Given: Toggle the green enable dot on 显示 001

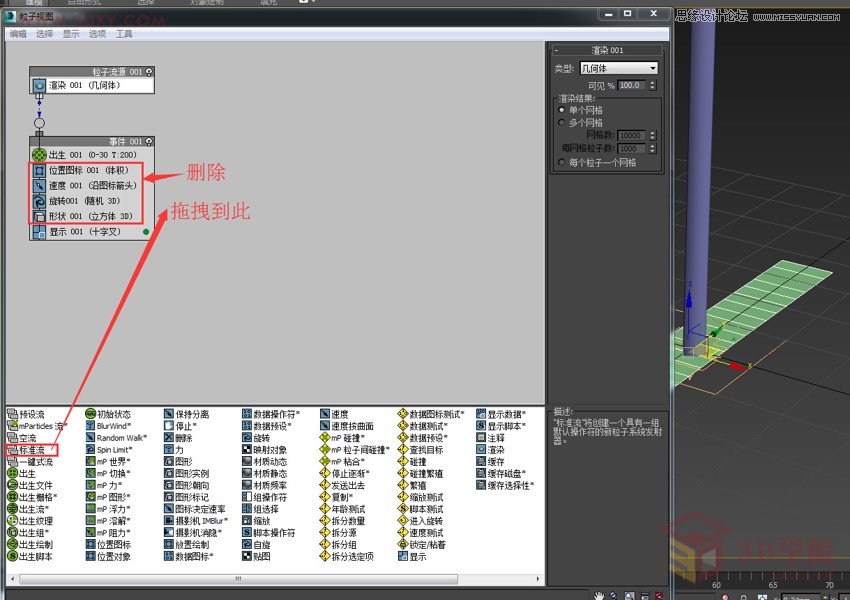Looking at the screenshot, I should tap(145, 230).
